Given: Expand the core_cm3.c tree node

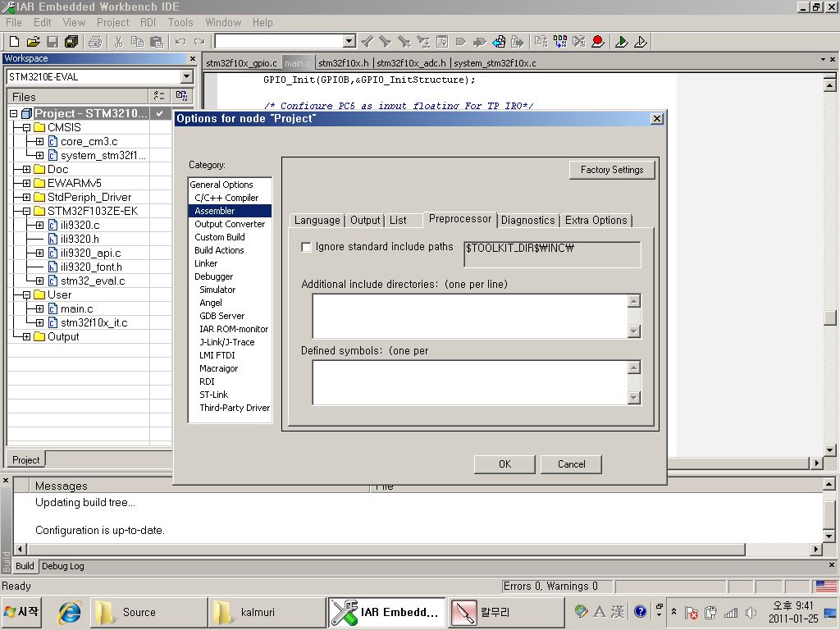Looking at the screenshot, I should tap(39, 141).
